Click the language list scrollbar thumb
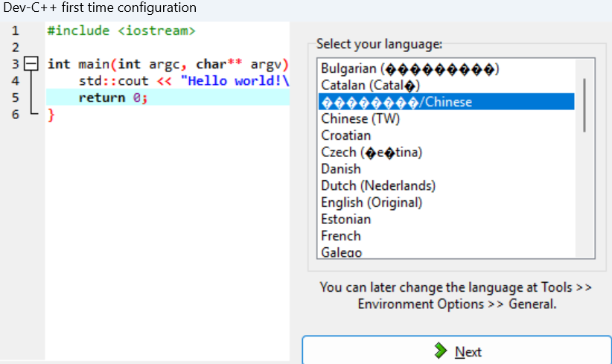 (584, 106)
